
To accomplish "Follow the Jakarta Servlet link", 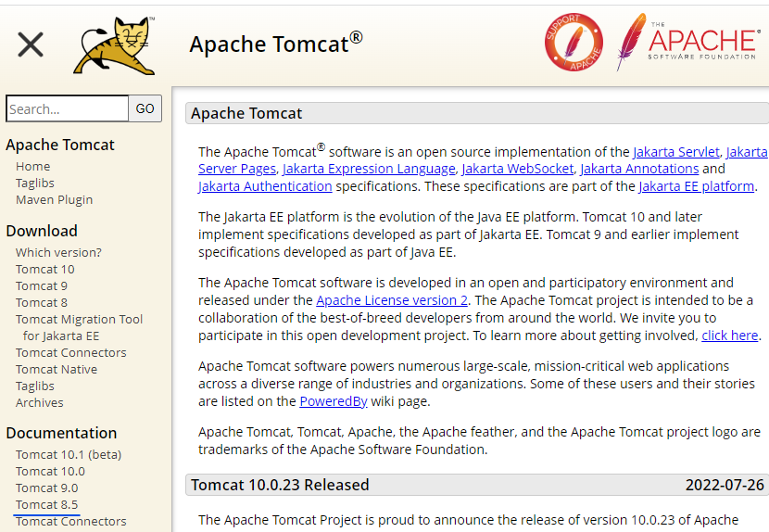I will click(675, 152).
